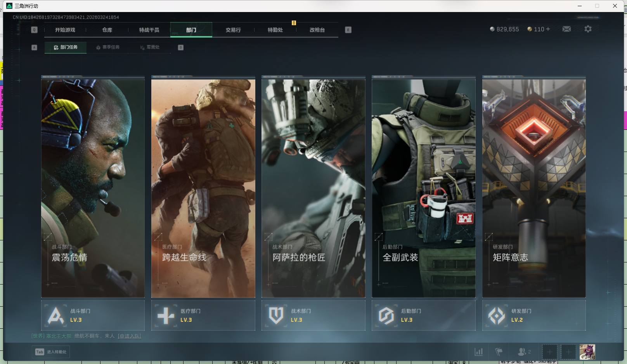This screenshot has height=364, width=627.
Task: Click the 后勤部门 hexagon icon
Action: [386, 316]
